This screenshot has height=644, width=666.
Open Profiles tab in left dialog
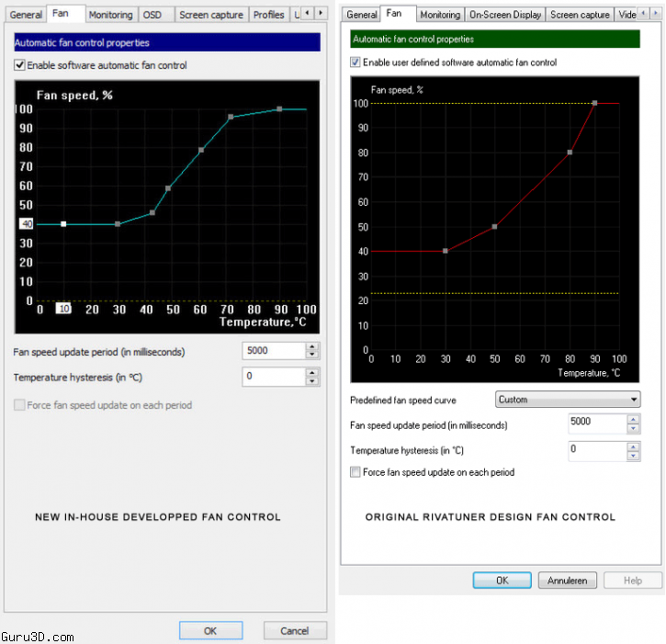[x=268, y=15]
